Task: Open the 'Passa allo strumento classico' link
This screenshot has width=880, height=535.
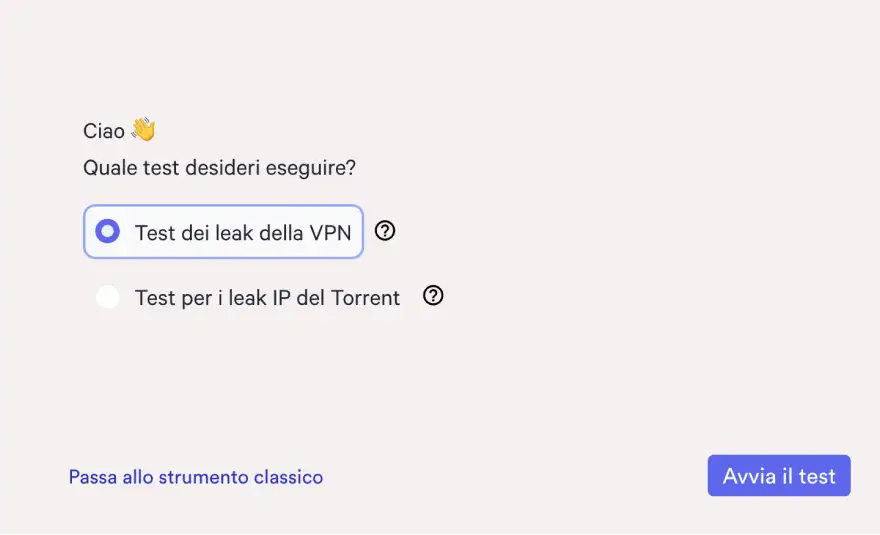Action: coord(196,477)
